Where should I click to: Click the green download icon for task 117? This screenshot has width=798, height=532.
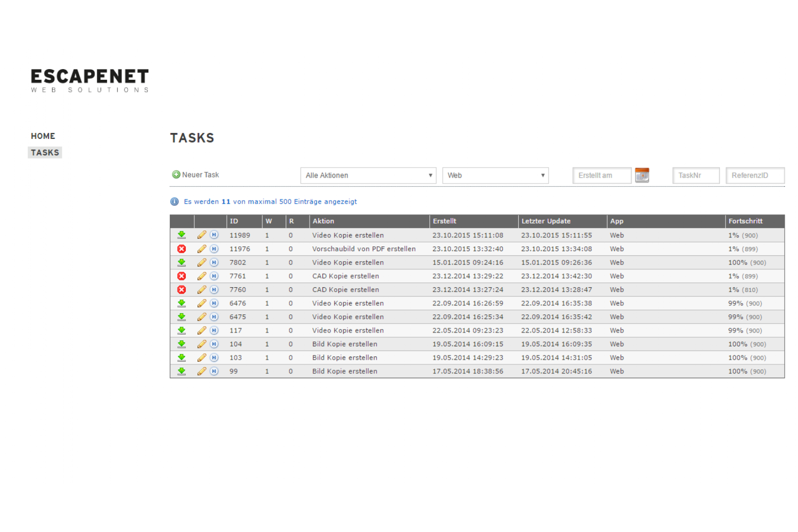point(181,330)
